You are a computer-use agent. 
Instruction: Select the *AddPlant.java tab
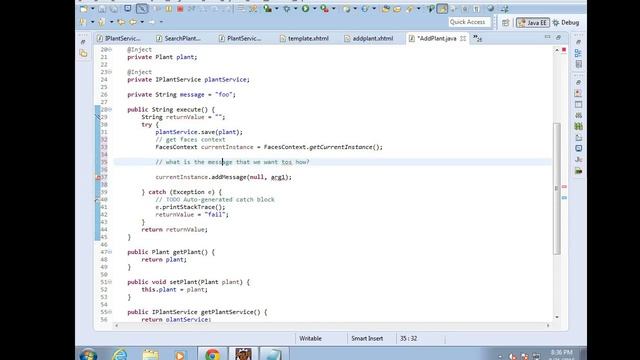[433, 38]
